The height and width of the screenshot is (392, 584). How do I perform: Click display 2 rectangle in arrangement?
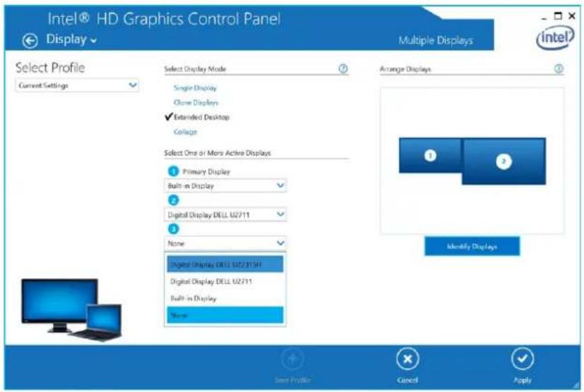coord(504,161)
